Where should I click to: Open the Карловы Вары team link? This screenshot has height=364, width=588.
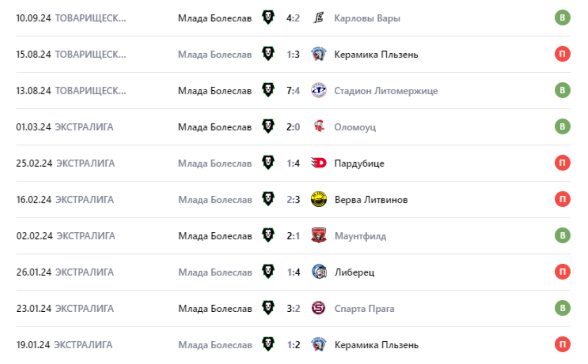pyautogui.click(x=367, y=18)
